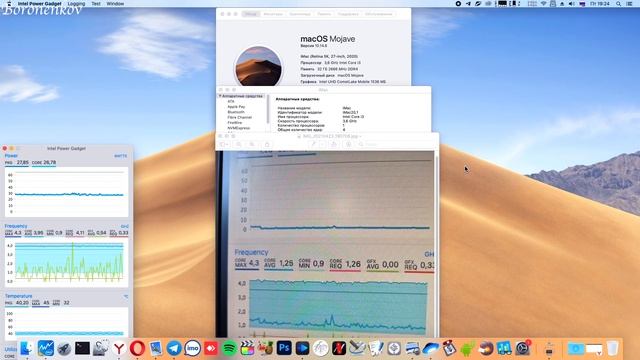Click Preview zoom out toolbar icon
The image size is (640, 360).
pos(239,144)
